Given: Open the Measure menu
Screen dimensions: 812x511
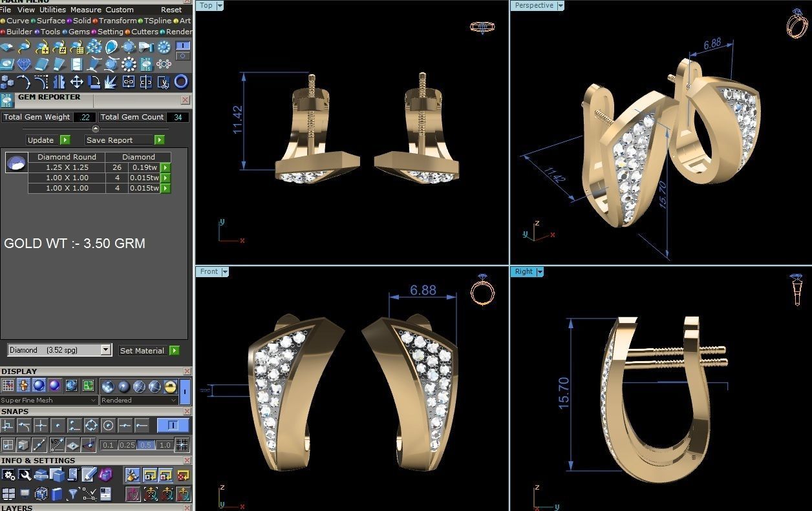Looking at the screenshot, I should (85, 10).
